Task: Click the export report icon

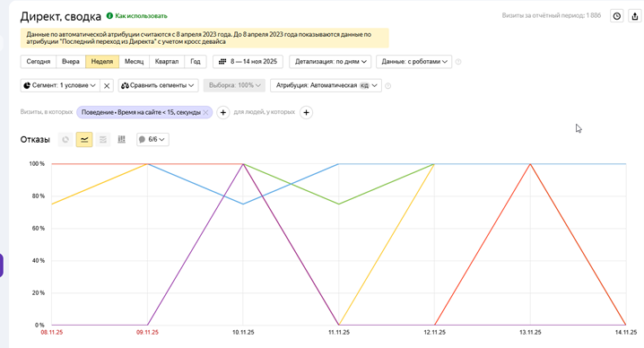Action: tap(635, 16)
